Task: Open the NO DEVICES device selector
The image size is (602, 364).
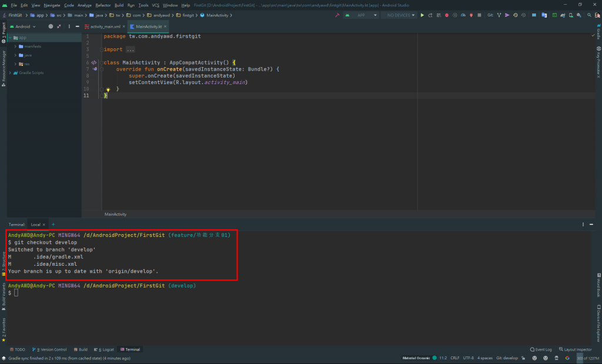Action: [400, 15]
